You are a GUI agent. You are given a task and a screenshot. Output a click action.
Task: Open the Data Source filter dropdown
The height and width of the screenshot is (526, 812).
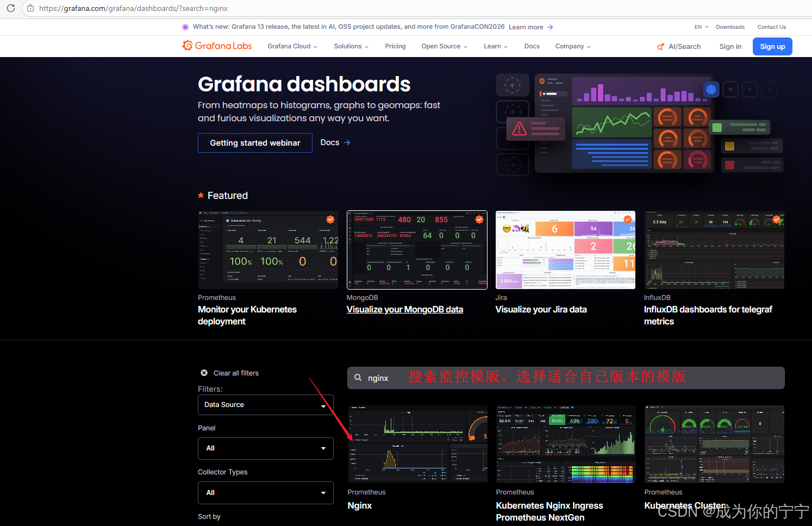[265, 405]
